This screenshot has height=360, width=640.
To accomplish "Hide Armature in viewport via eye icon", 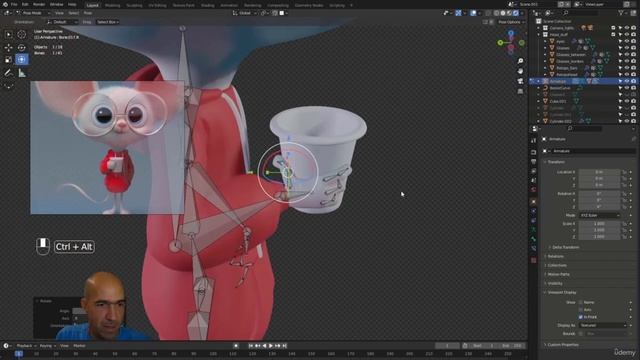I will coord(627,81).
